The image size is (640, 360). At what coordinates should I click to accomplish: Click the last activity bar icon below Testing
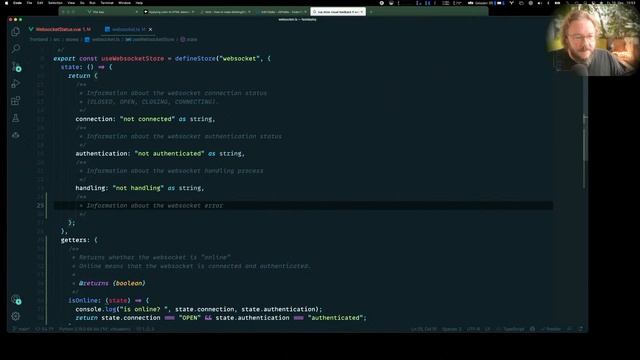pos(16,135)
